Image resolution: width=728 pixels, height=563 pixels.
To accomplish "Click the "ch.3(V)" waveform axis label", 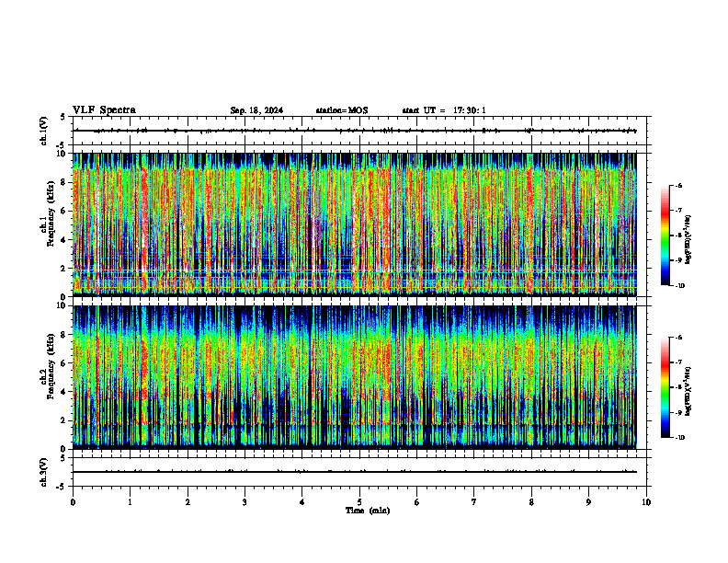I will coord(44,472).
